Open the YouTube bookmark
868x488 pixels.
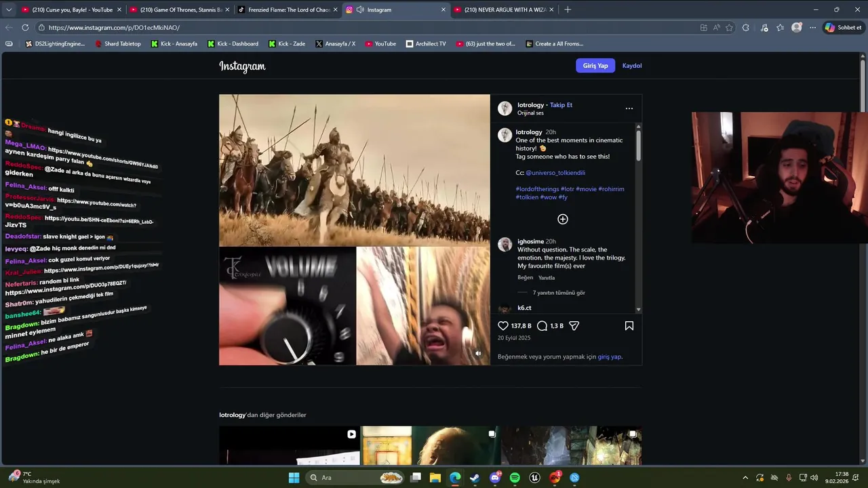tap(380, 43)
